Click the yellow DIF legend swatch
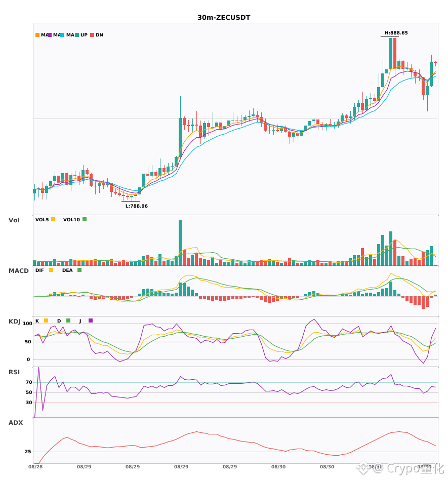448x481 pixels. tap(51, 270)
